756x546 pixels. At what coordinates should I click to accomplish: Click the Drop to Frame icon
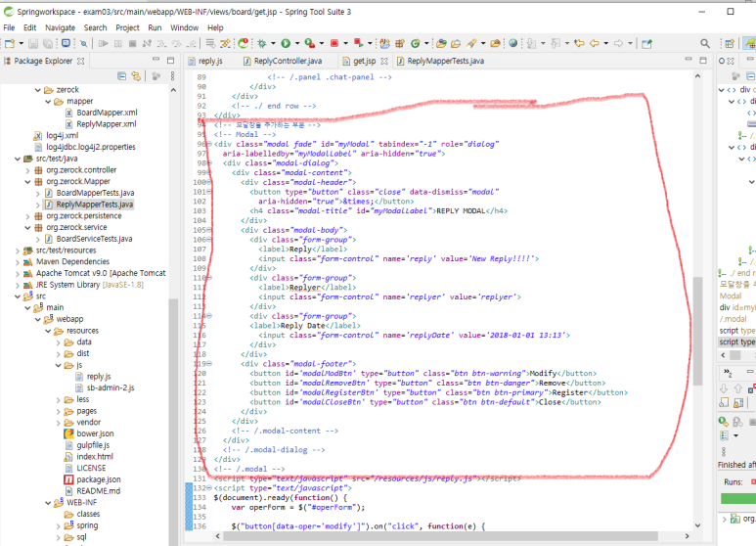point(210,43)
